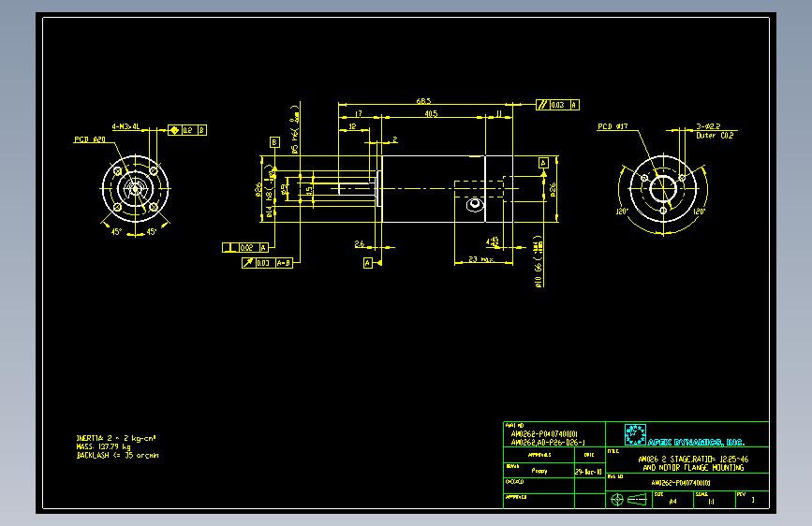Click the '4-M3x4L' hole callout
Image resolution: width=812 pixels, height=526 pixels.
pos(125,126)
